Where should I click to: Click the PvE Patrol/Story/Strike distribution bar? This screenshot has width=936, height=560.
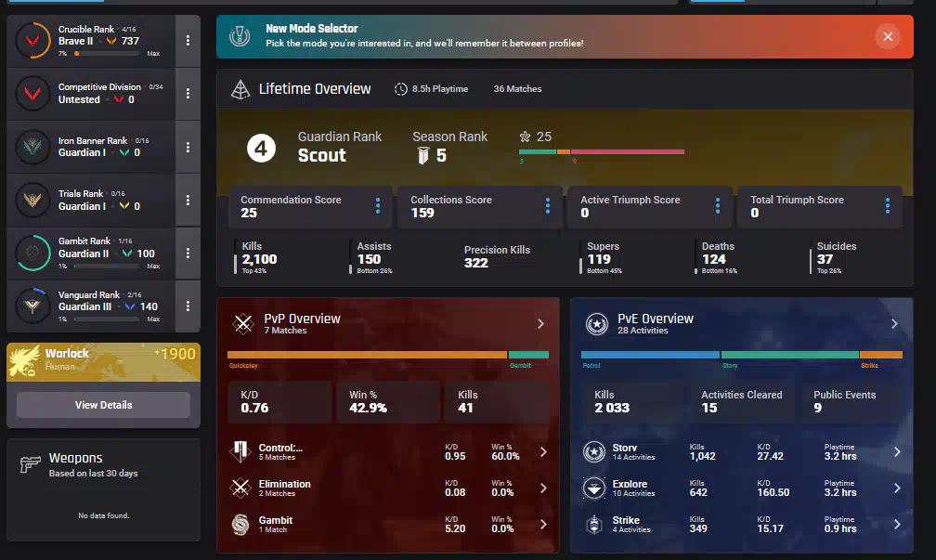[742, 355]
